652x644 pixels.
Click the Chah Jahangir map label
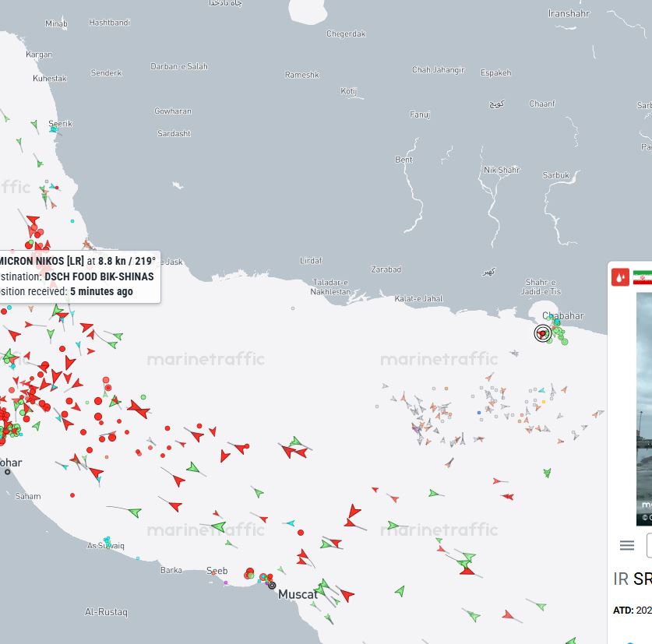(439, 70)
